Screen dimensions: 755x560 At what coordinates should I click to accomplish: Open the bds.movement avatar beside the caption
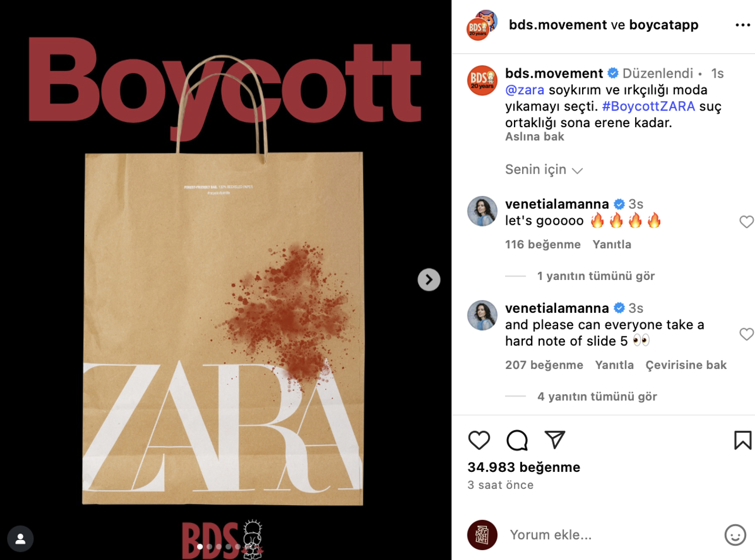pos(482,81)
